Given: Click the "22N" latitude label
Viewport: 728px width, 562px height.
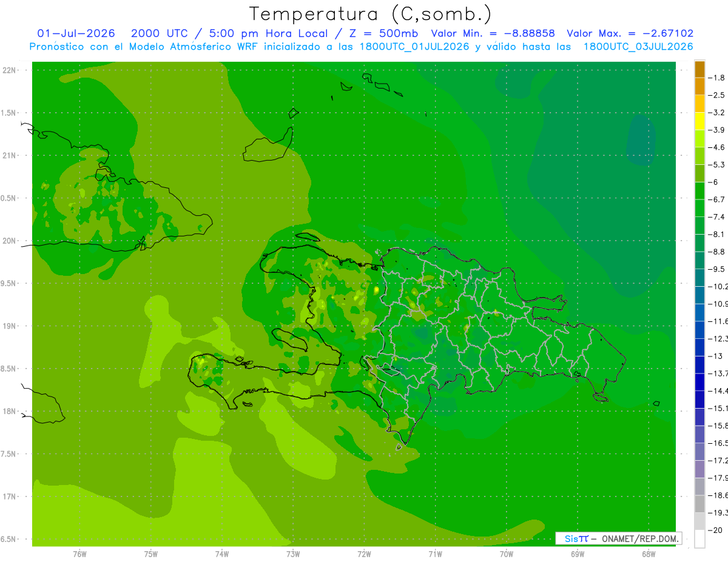Looking at the screenshot, I should coord(9,70).
